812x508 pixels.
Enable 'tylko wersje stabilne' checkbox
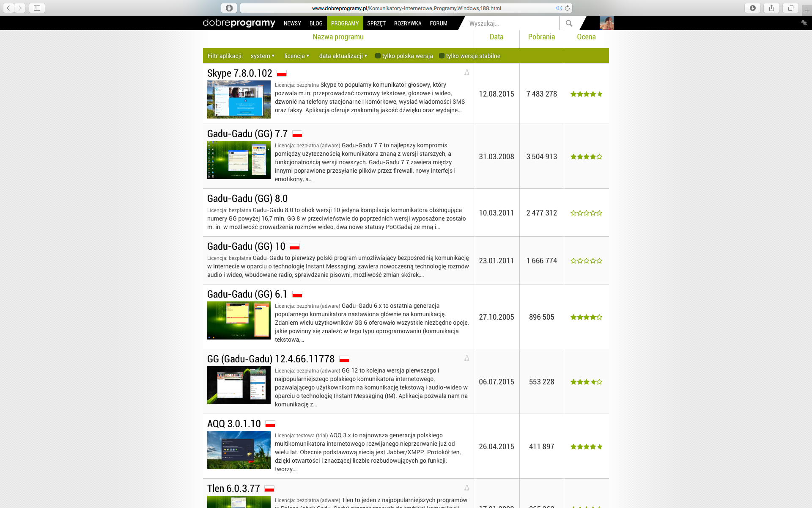(x=442, y=56)
